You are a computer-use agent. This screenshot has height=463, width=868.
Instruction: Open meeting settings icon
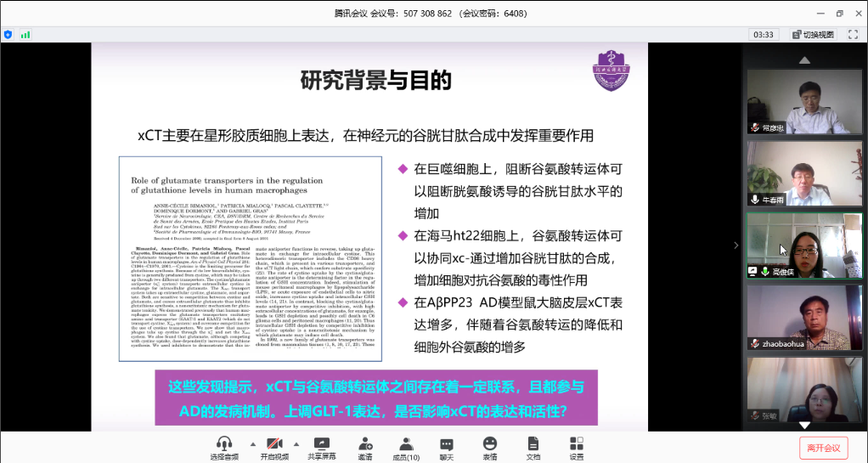coord(576,443)
